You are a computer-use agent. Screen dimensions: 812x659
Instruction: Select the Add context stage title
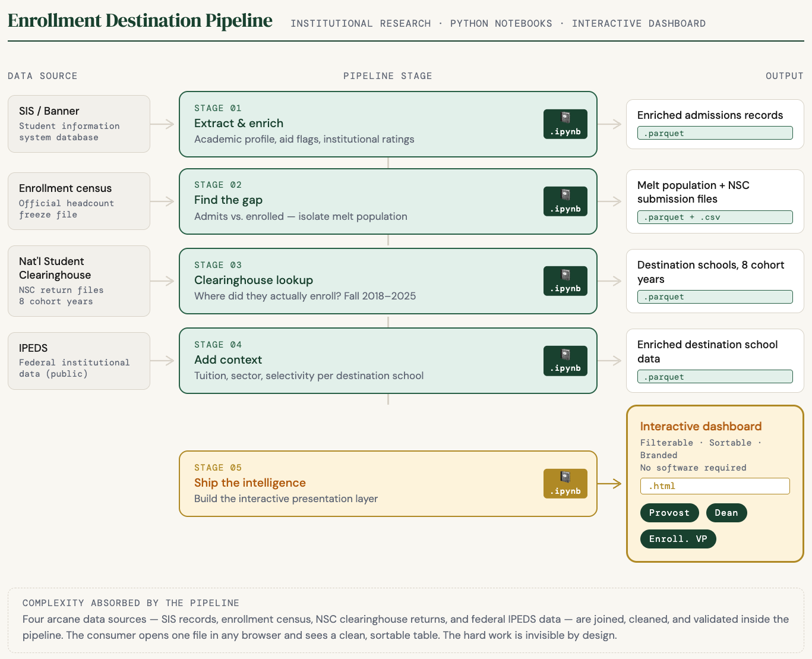coord(228,360)
